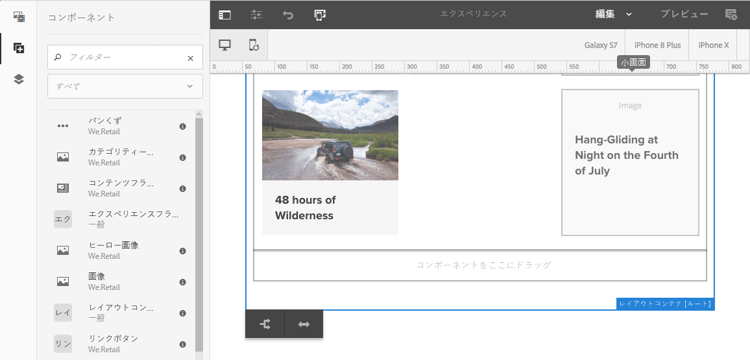Open the すべて component group dropdown

click(125, 87)
